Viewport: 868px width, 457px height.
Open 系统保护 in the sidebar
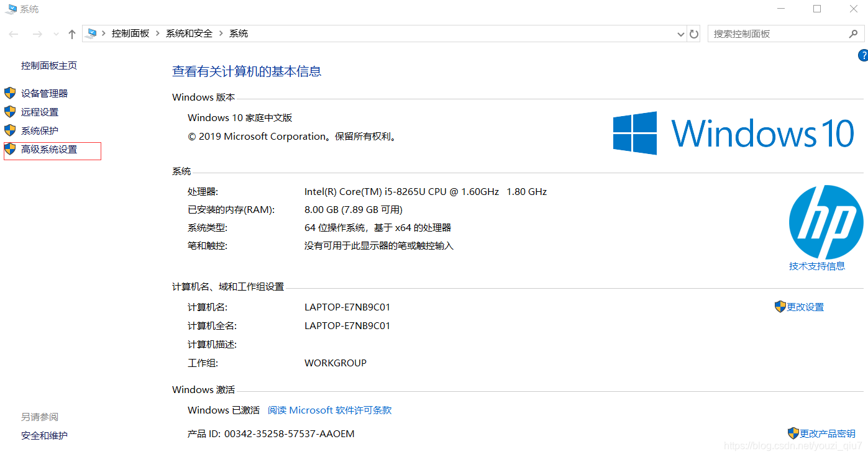pos(40,130)
